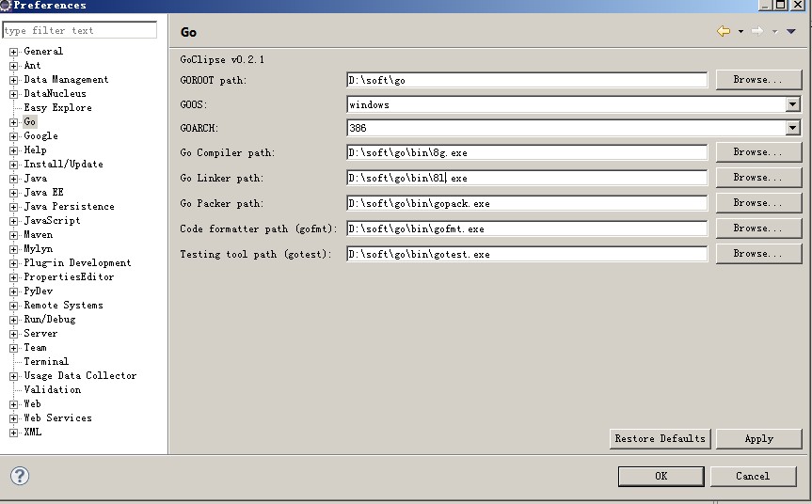
Task: Select Web Services category
Action: (x=57, y=418)
